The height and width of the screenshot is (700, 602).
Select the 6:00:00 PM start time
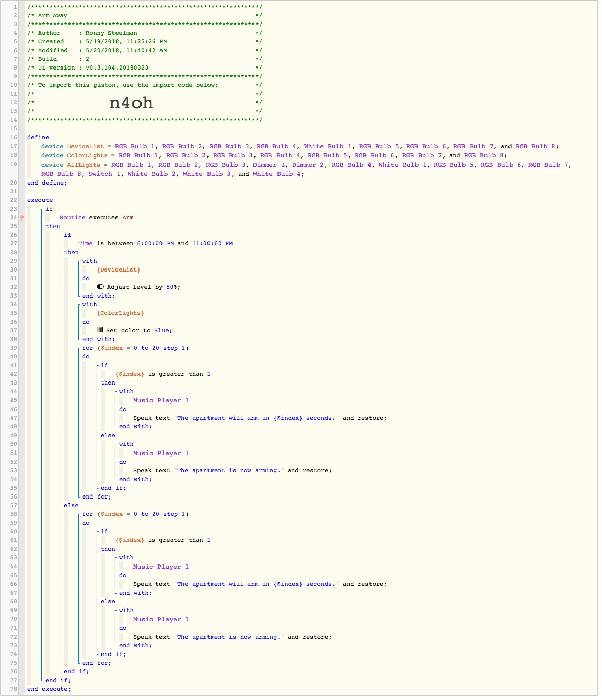tap(155, 244)
